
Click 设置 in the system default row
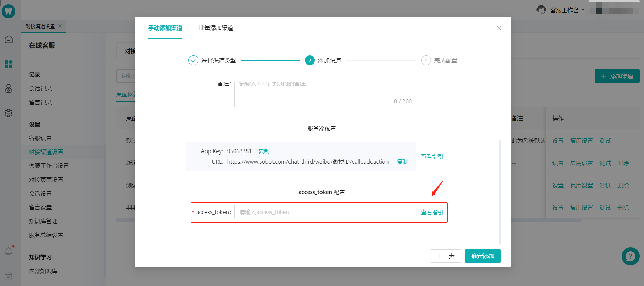(558, 141)
